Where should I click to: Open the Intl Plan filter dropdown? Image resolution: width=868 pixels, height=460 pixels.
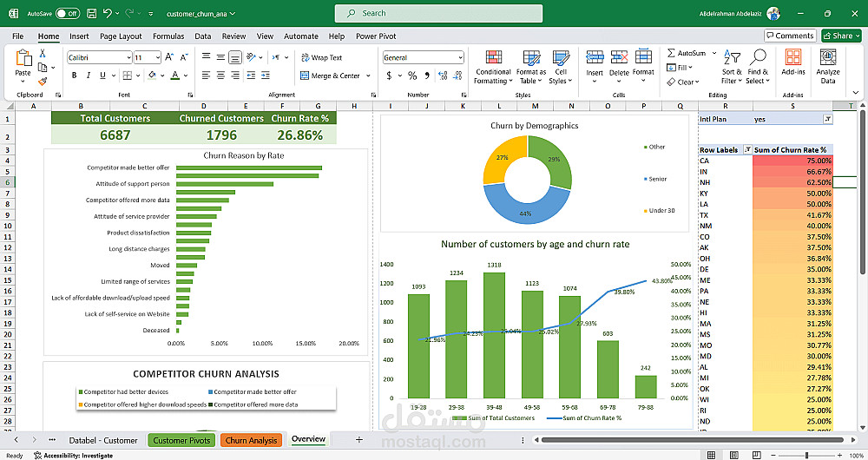[x=827, y=119]
